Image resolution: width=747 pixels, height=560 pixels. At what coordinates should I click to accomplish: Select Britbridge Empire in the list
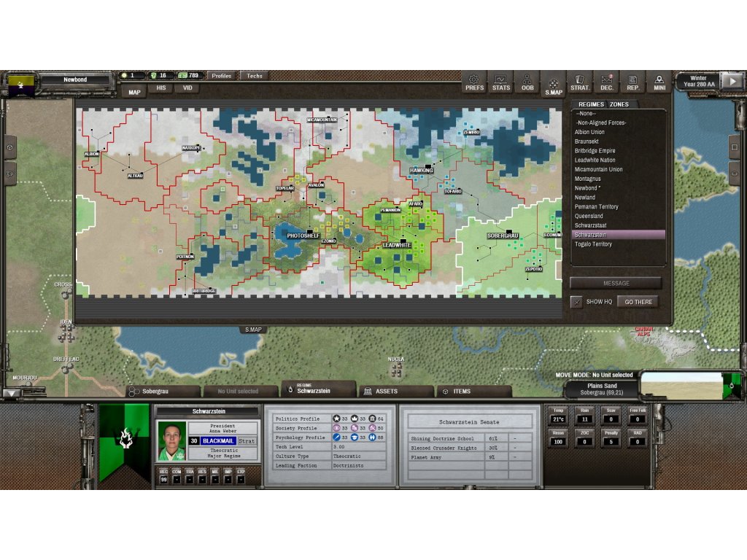click(618, 151)
